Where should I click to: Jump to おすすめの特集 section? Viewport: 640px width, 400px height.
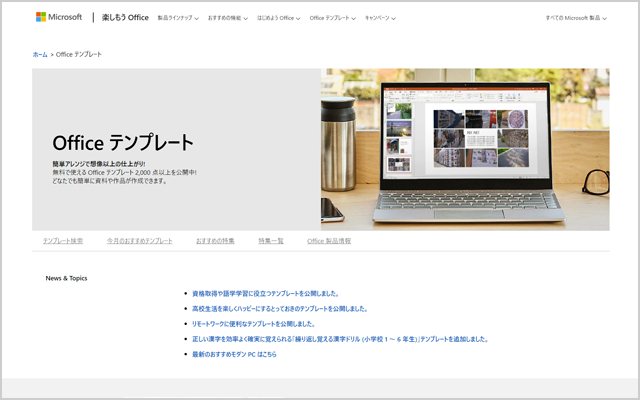[215, 241]
